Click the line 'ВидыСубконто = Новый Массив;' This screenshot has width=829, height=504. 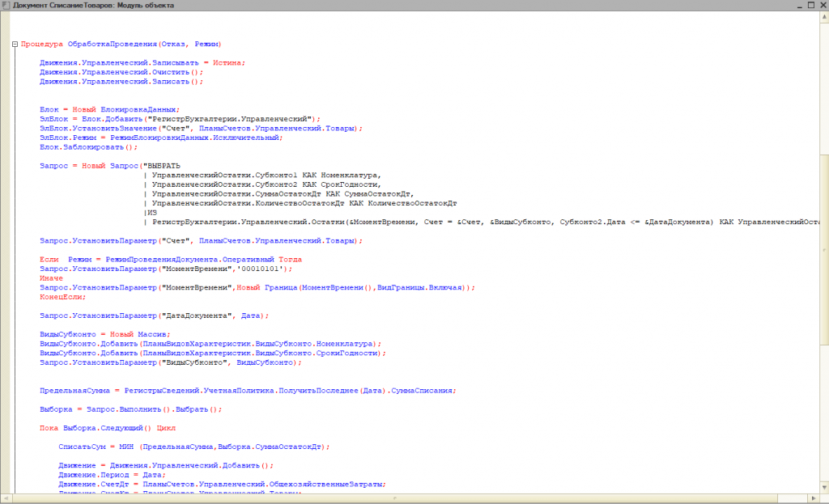[x=105, y=334]
